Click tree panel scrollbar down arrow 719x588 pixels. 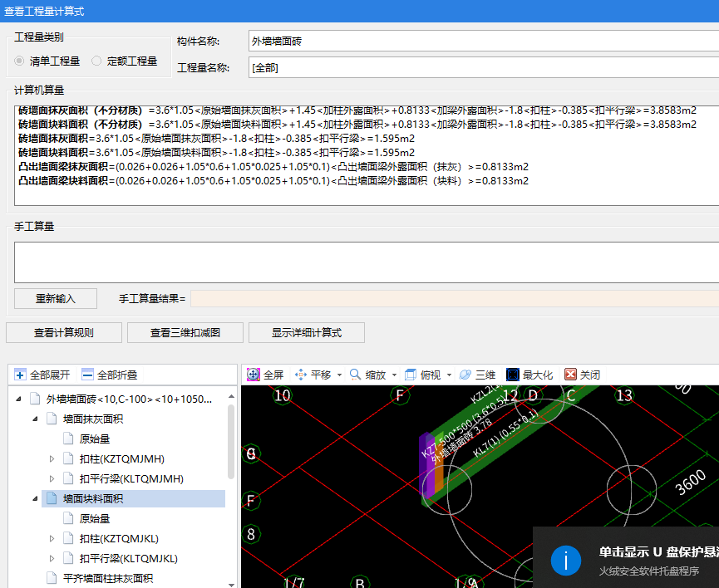pyautogui.click(x=231, y=585)
